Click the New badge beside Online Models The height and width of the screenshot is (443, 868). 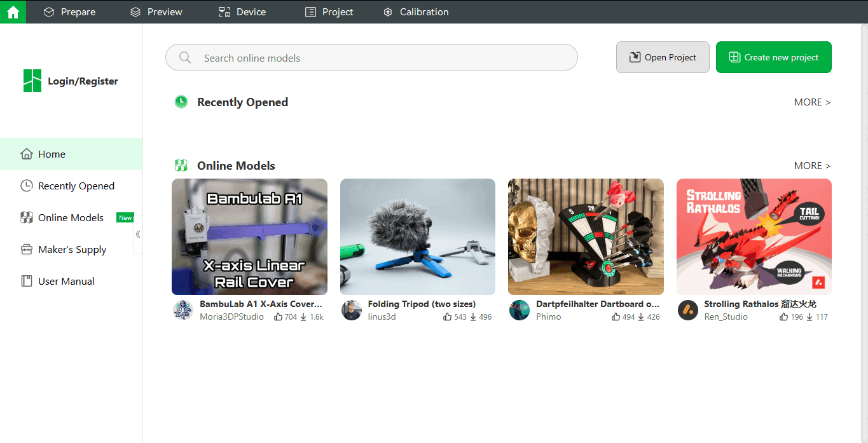tap(125, 217)
